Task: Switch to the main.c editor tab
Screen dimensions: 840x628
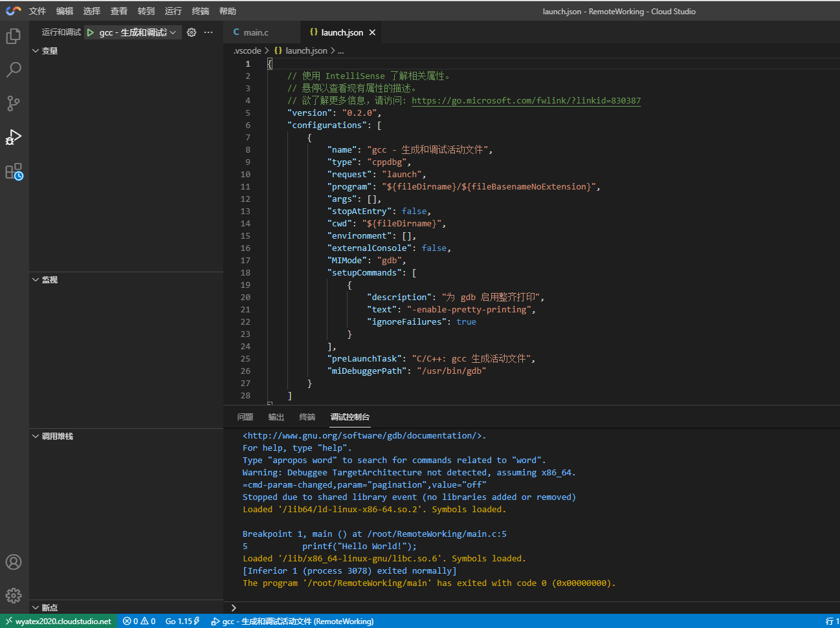Action: tap(255, 32)
